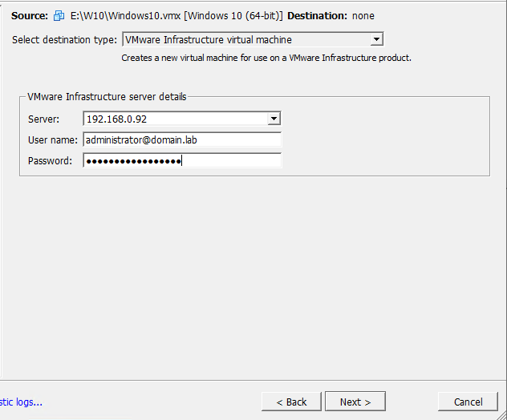Image resolution: width=507 pixels, height=420 pixels.
Task: Click the Password: label
Action: click(50, 161)
